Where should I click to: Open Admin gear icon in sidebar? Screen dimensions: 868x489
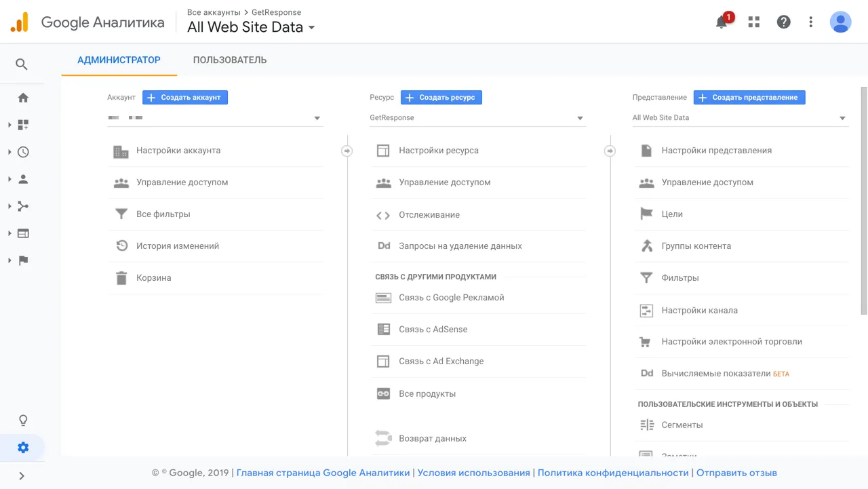(x=23, y=448)
